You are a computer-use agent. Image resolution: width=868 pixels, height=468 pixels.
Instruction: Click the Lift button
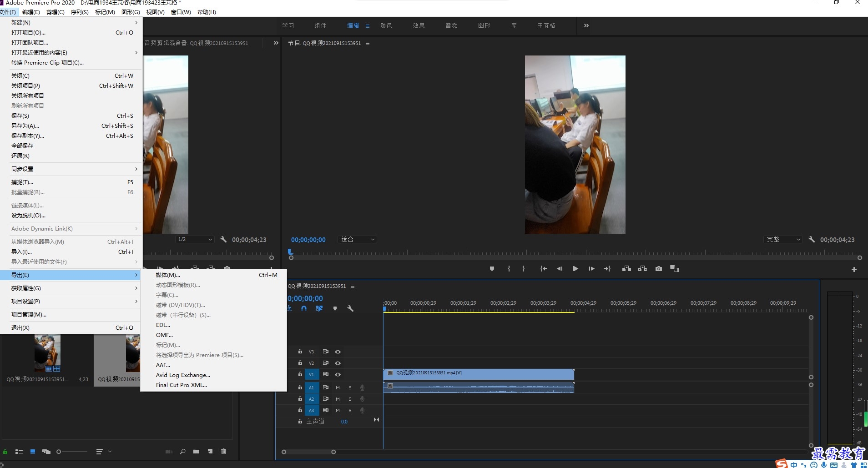626,269
